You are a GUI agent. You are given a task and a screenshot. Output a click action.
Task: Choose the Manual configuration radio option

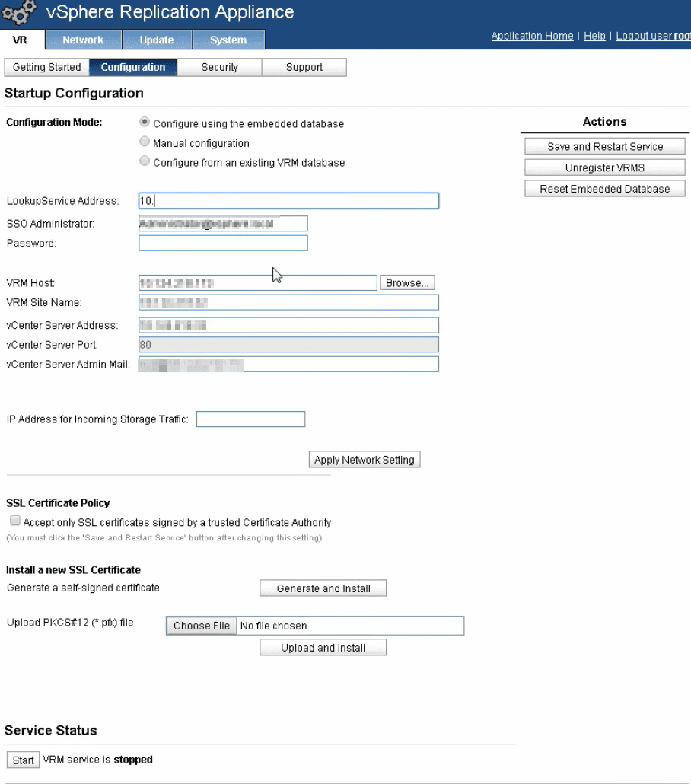click(145, 142)
